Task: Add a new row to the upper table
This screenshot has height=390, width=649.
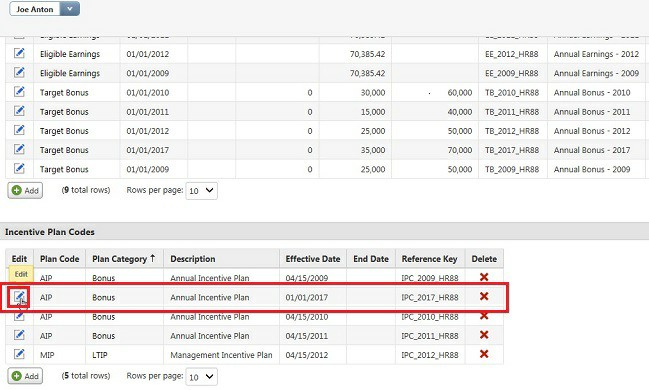Action: pos(25,190)
